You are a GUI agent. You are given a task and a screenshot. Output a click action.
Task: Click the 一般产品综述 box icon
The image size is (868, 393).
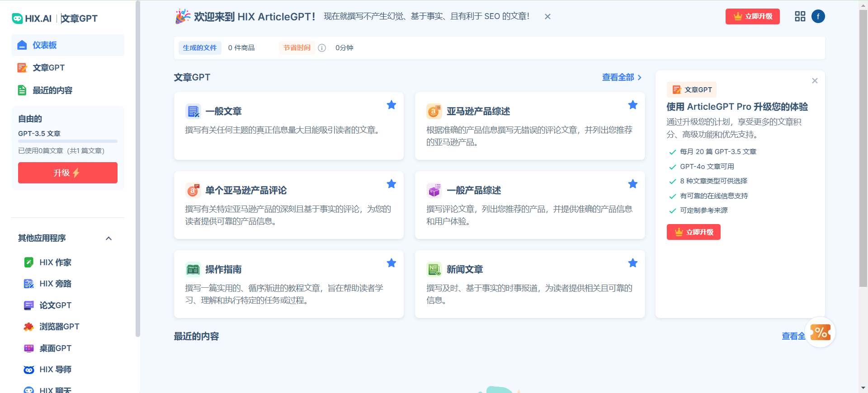click(434, 190)
